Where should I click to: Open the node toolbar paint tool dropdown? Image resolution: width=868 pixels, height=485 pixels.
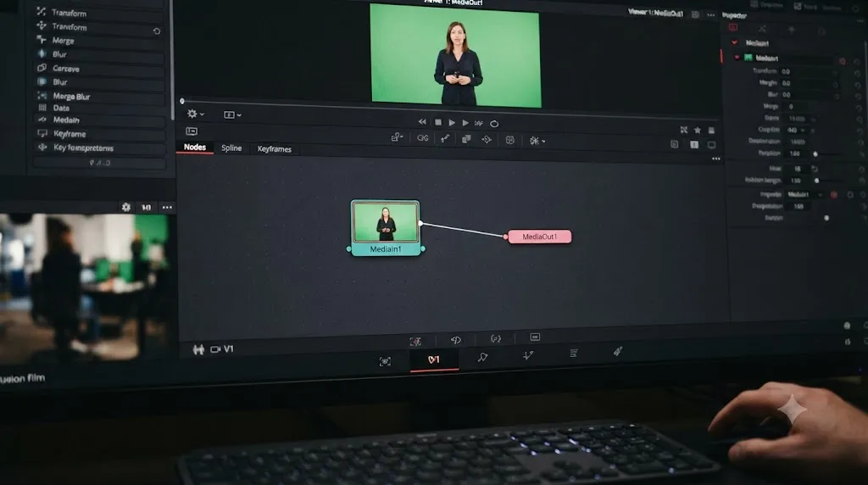(x=397, y=137)
